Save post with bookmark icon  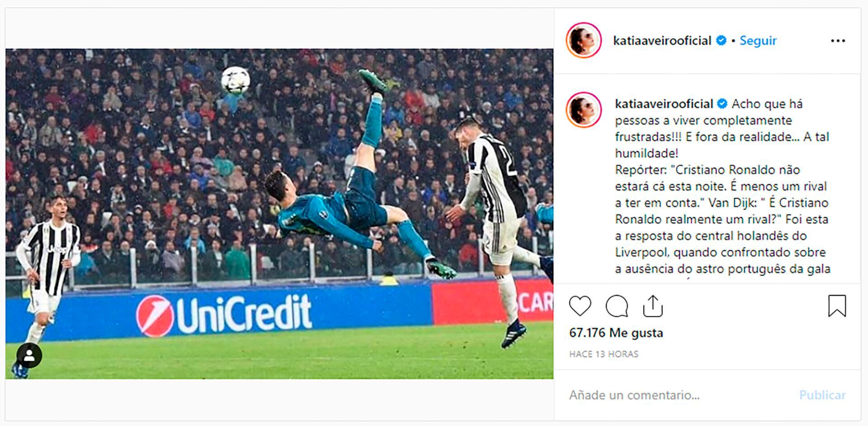tap(837, 306)
